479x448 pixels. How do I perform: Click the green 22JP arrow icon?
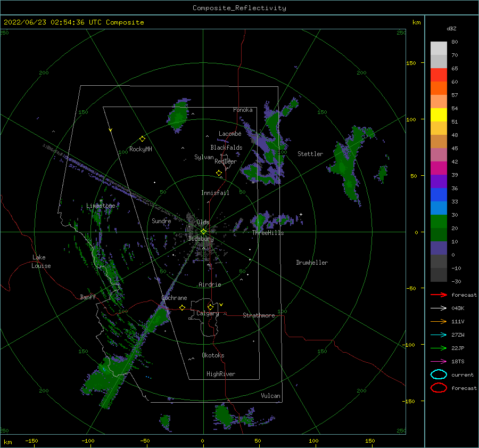tap(439, 348)
